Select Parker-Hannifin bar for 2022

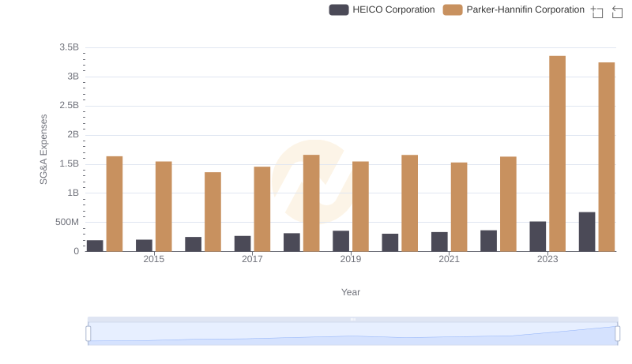pyautogui.click(x=508, y=205)
